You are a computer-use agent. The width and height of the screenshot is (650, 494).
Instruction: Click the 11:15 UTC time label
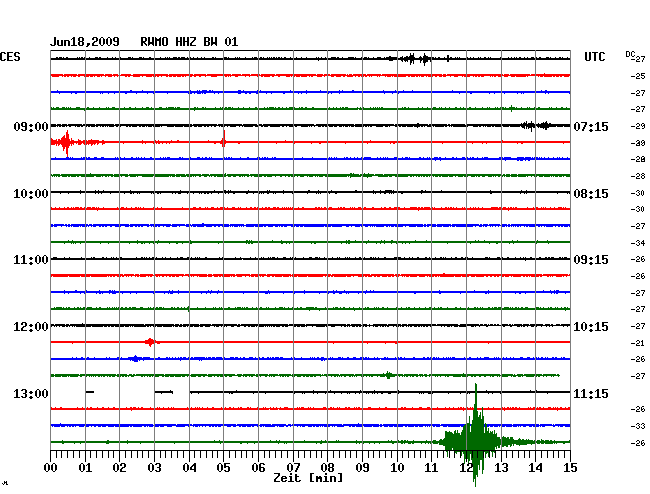pyautogui.click(x=591, y=393)
